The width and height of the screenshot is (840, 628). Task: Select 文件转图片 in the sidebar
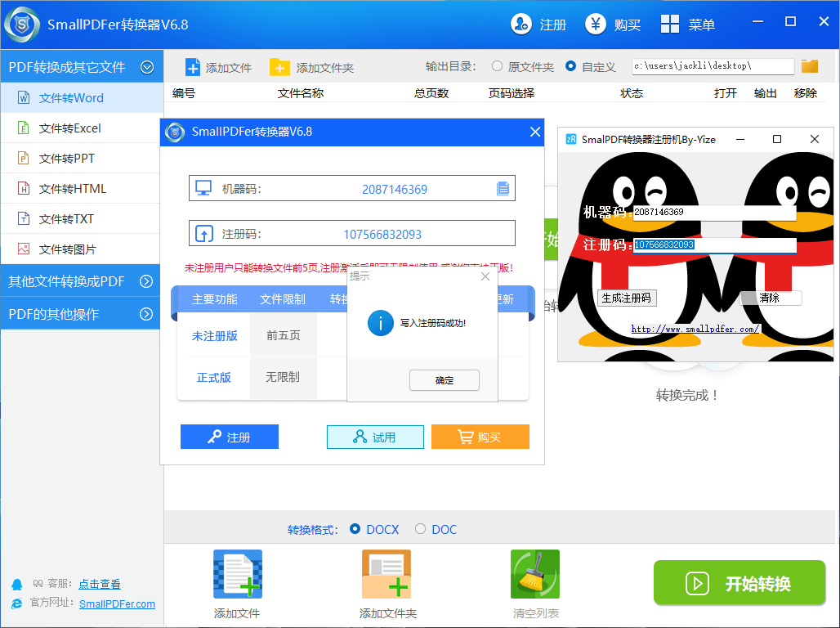[x=82, y=249]
